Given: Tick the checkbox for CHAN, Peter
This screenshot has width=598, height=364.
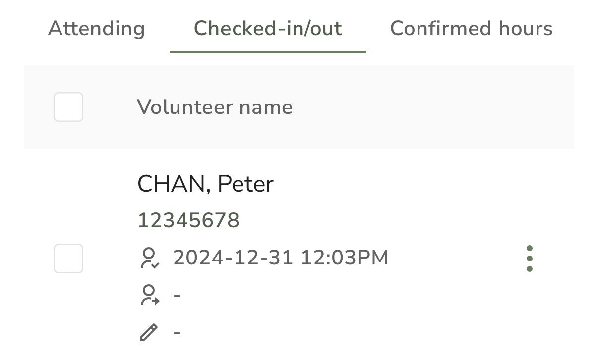Looking at the screenshot, I should (68, 259).
